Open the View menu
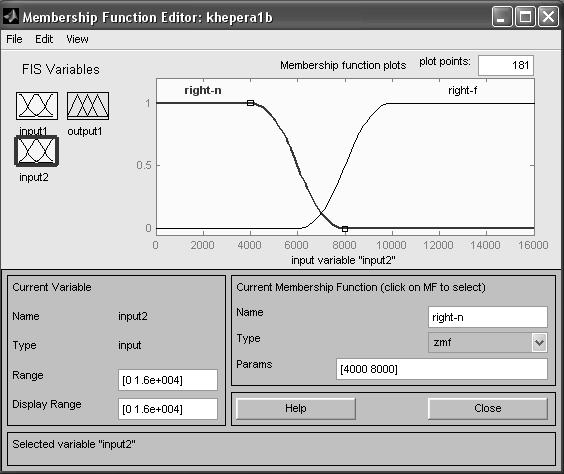 coord(77,39)
